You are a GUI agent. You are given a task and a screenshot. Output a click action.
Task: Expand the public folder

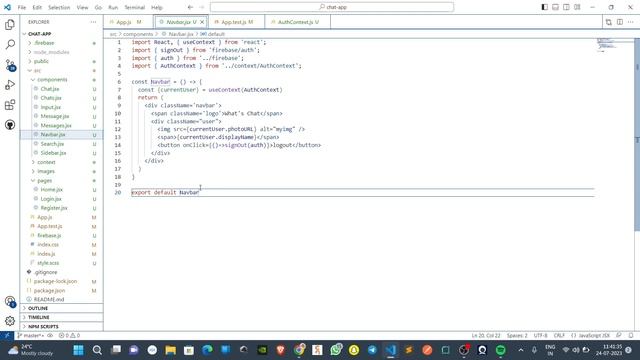coord(61,61)
